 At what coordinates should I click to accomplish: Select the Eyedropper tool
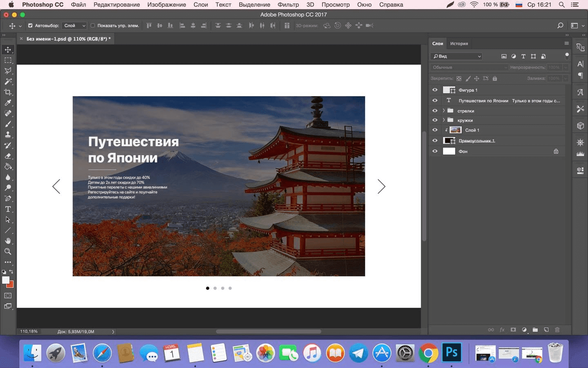[8, 103]
